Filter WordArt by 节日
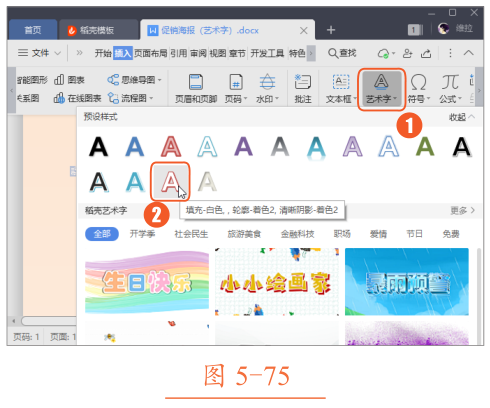This screenshot has width=490, height=408. (x=414, y=234)
